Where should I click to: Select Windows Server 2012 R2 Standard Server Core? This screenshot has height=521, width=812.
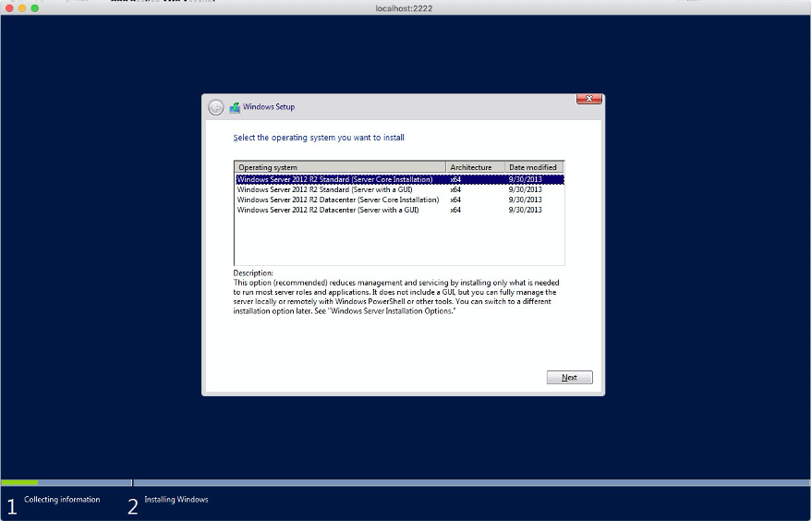click(399, 179)
